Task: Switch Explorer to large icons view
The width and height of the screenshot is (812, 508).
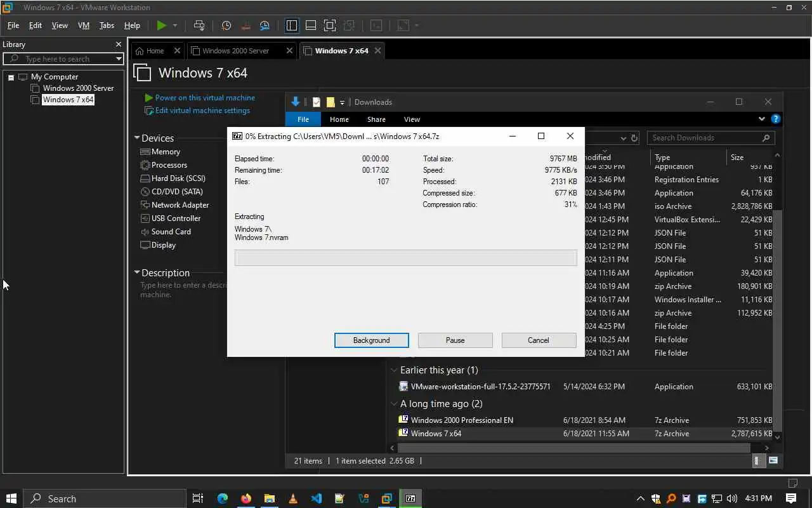Action: [x=773, y=461]
